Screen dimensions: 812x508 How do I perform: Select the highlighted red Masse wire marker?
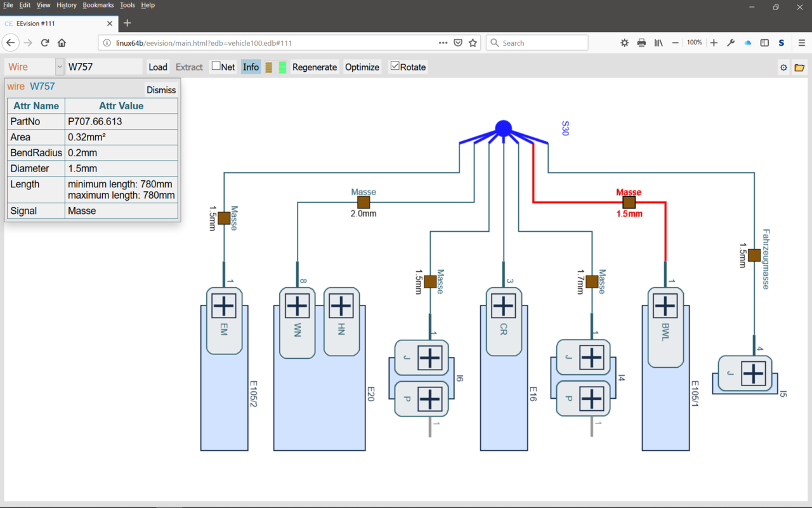tap(629, 202)
